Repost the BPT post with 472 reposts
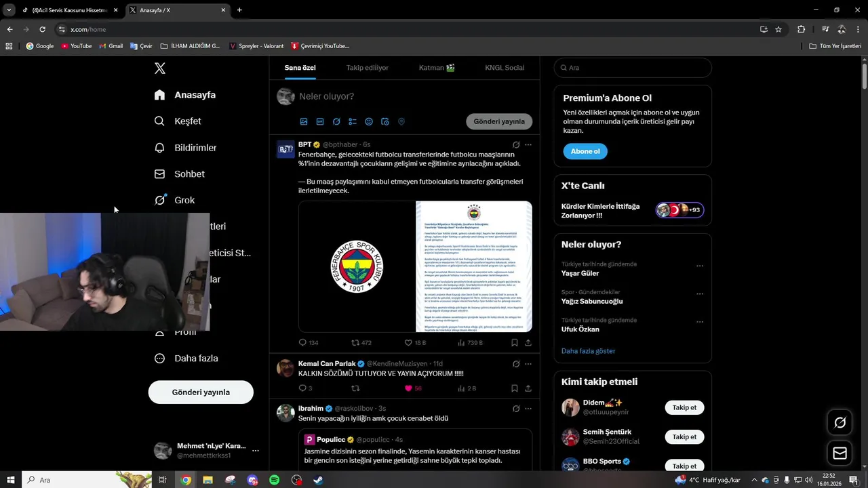The height and width of the screenshot is (488, 868). pos(361,343)
